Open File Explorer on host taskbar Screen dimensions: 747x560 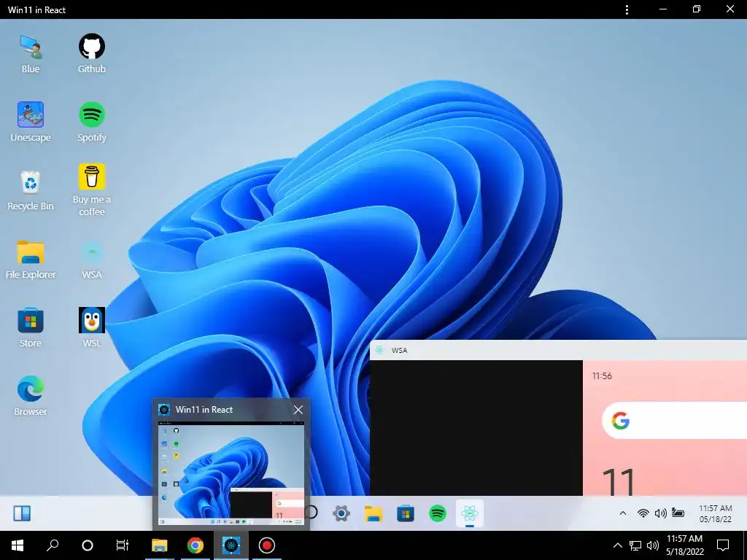tap(160, 545)
